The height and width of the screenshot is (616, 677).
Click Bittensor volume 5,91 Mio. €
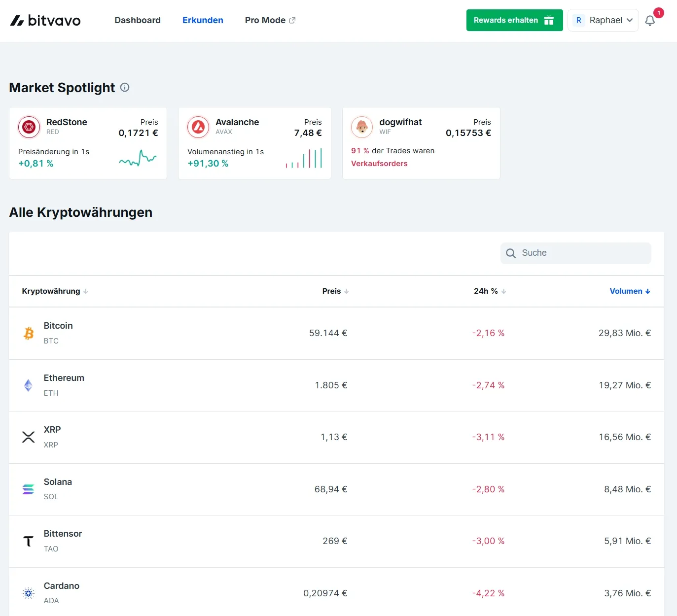628,541
